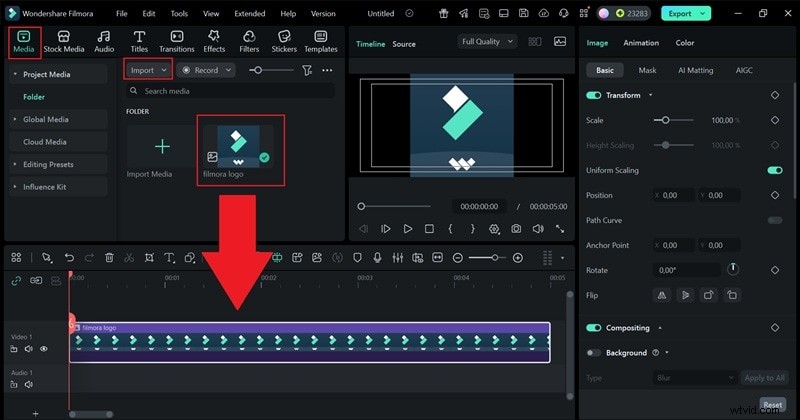The width and height of the screenshot is (800, 420).
Task: Toggle the Transform switch
Action: tap(593, 95)
